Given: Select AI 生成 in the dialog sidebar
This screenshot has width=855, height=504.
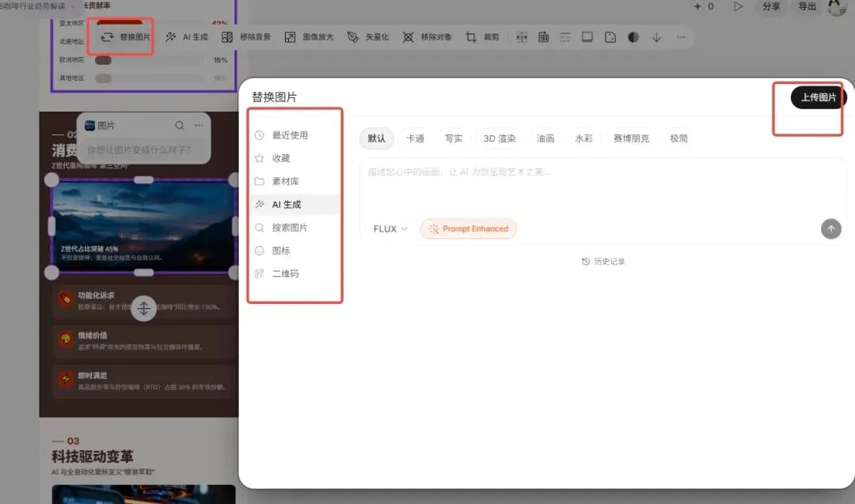Looking at the screenshot, I should 295,204.
